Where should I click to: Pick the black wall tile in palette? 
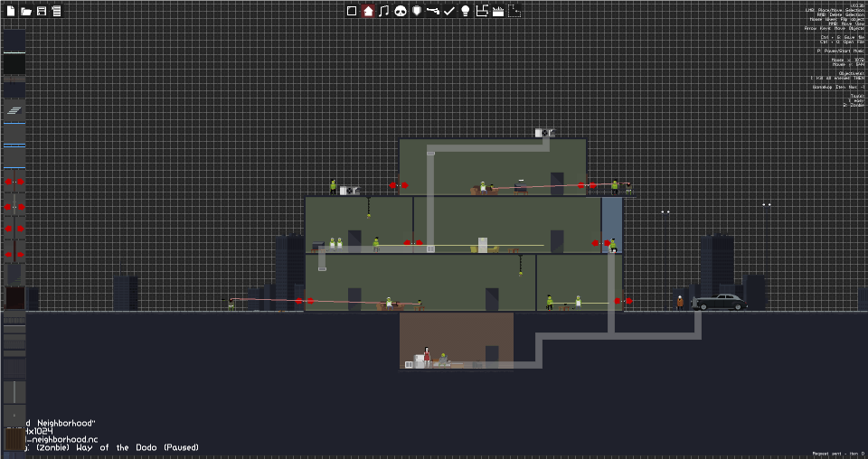point(14,64)
